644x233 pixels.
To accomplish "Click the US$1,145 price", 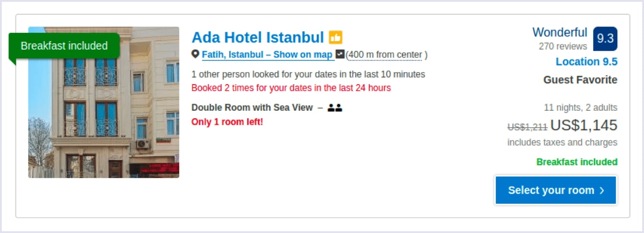I will tap(584, 126).
